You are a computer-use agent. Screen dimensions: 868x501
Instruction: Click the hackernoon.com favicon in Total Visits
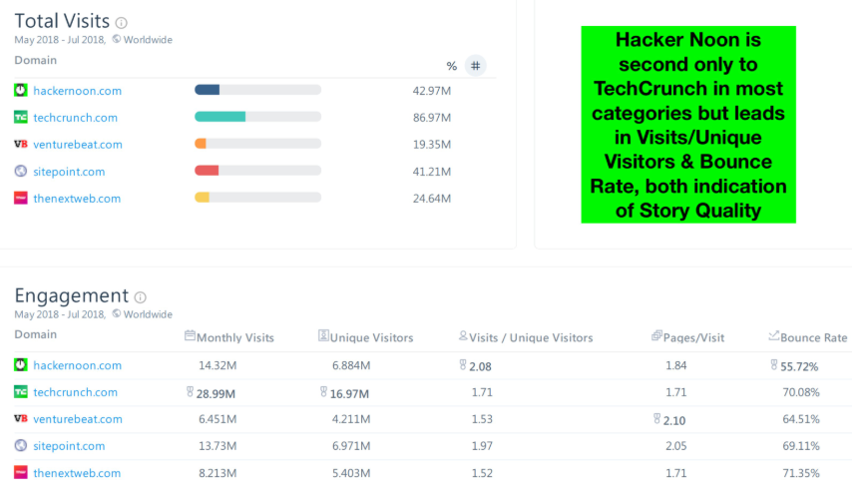coord(21,90)
